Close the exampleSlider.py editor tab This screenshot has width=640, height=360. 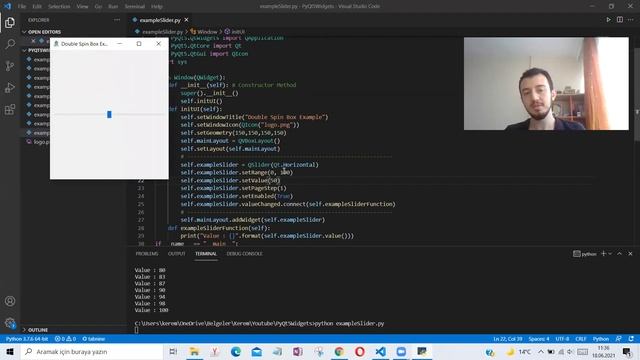[x=187, y=20]
